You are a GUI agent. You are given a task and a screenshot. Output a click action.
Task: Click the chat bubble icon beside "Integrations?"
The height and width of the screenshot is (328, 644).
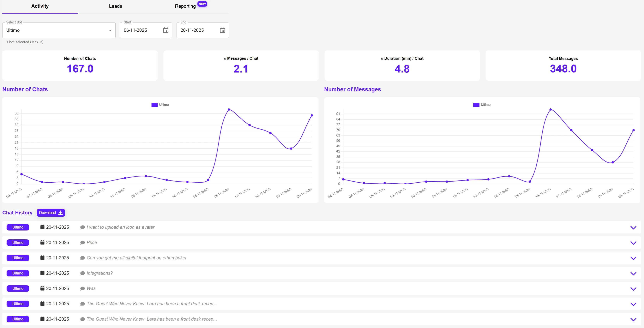coord(82,273)
